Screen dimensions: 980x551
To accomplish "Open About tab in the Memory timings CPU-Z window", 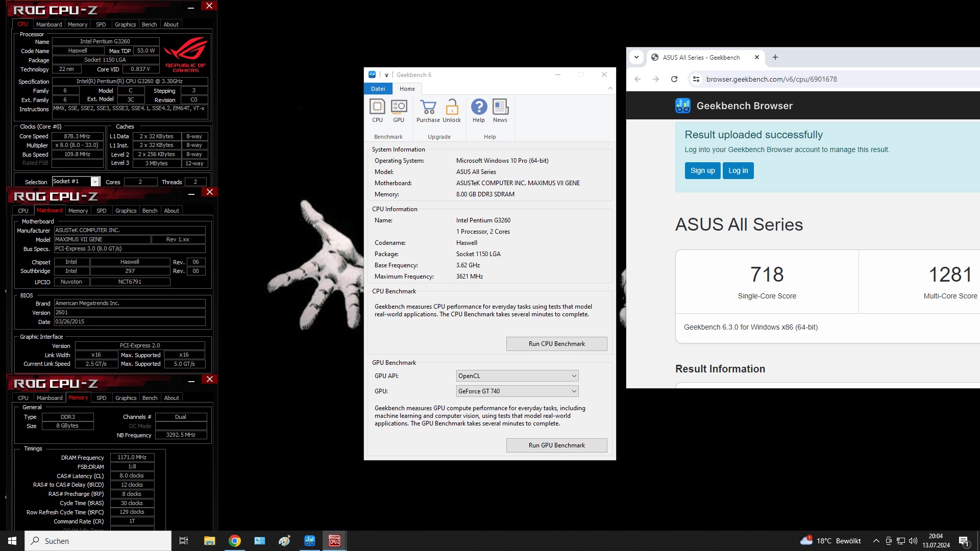I will 171,398.
